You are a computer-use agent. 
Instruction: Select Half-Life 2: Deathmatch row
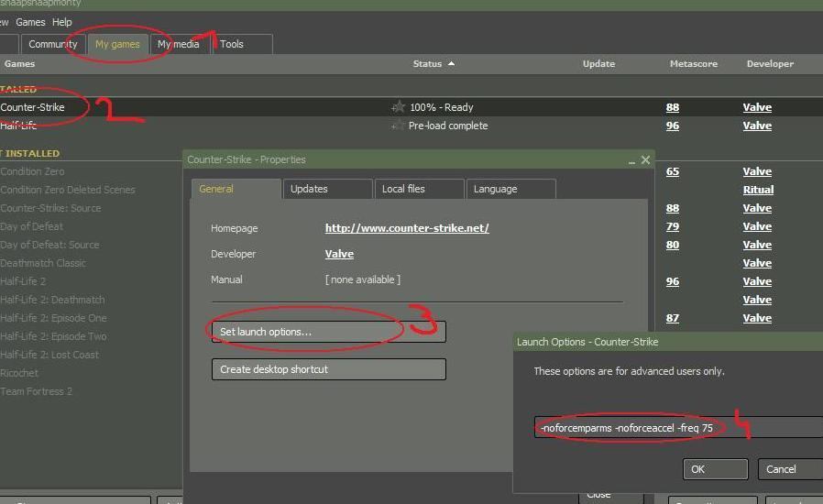(52, 300)
